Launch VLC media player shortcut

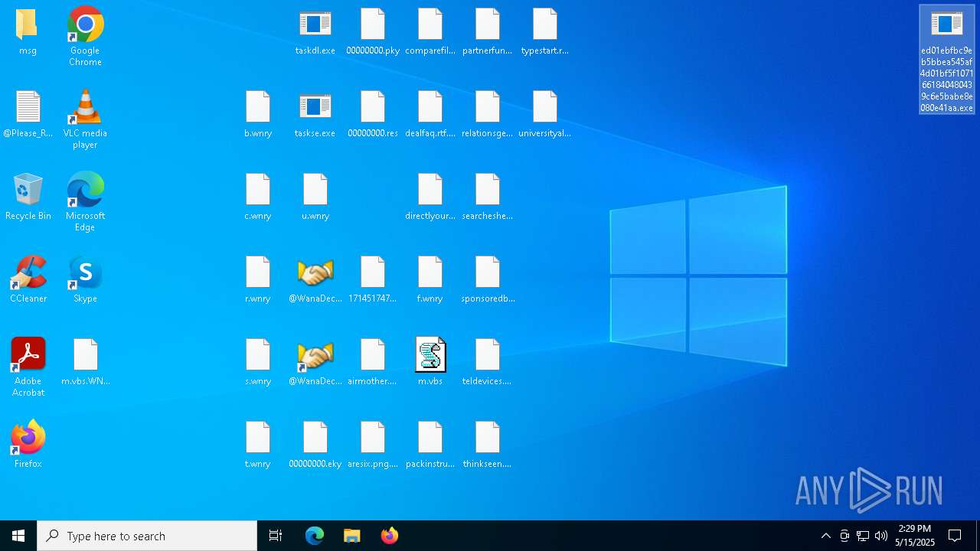85,119
